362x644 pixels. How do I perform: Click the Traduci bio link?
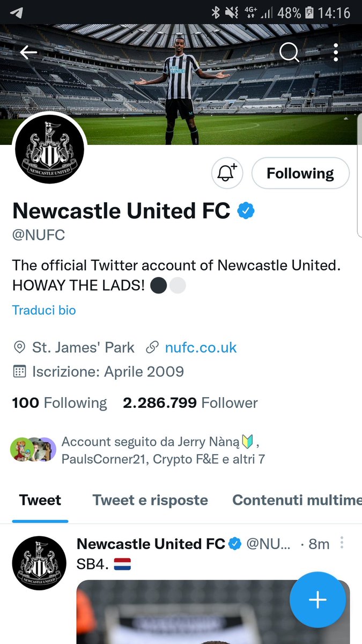(44, 310)
